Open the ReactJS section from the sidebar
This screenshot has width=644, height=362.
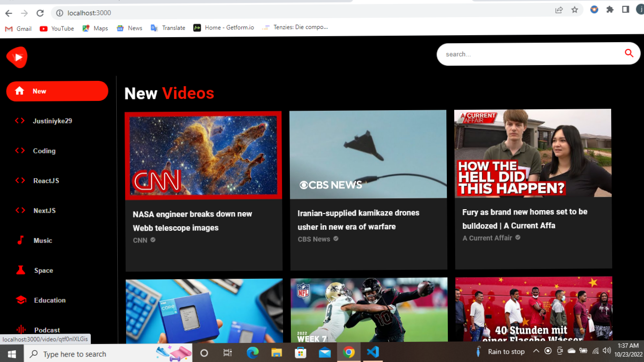[20, 180]
